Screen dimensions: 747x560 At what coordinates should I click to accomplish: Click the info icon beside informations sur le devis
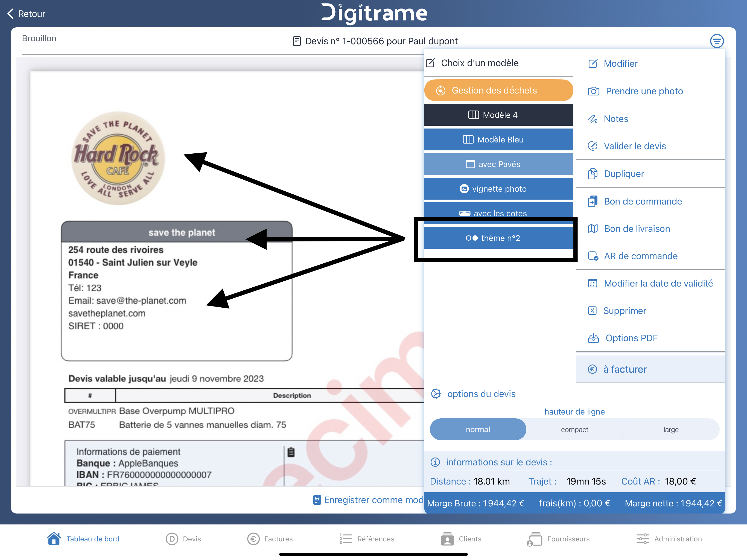[x=435, y=462]
